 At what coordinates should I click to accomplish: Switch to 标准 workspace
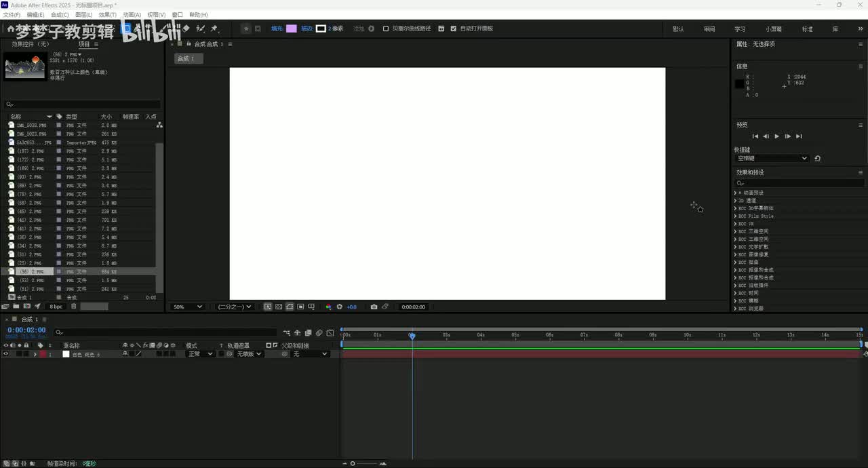coord(807,29)
